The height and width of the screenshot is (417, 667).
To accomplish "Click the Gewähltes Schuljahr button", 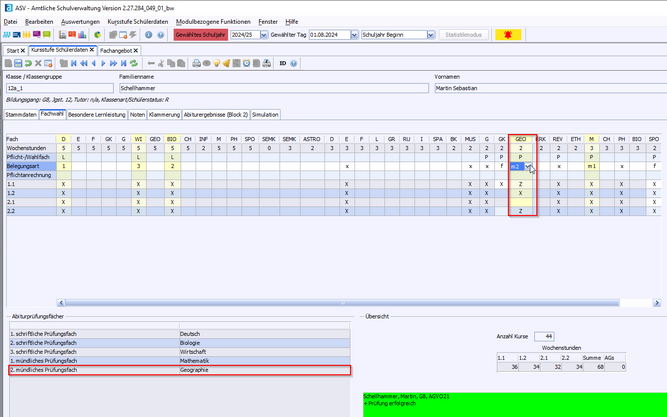I will click(200, 34).
